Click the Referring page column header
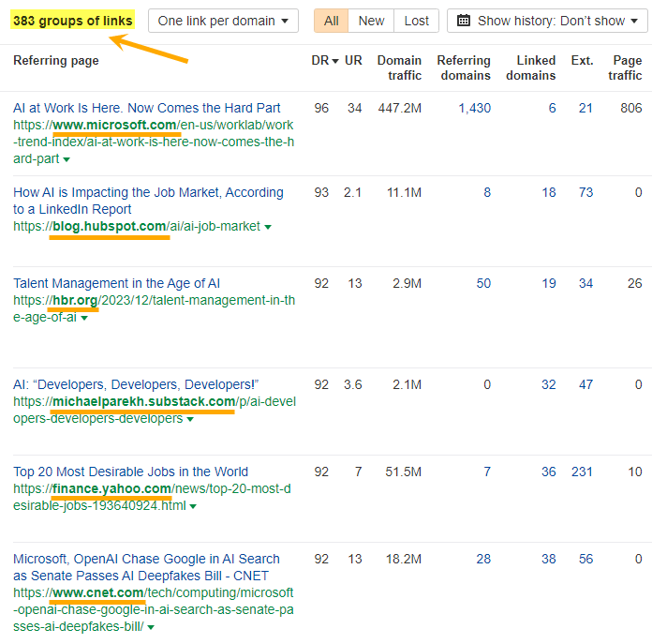The width and height of the screenshot is (652, 644). [56, 60]
